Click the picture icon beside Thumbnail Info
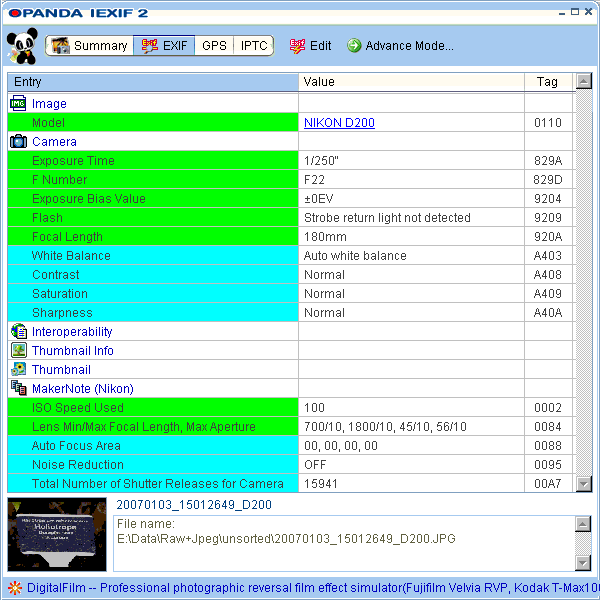600x600 pixels. 19,350
